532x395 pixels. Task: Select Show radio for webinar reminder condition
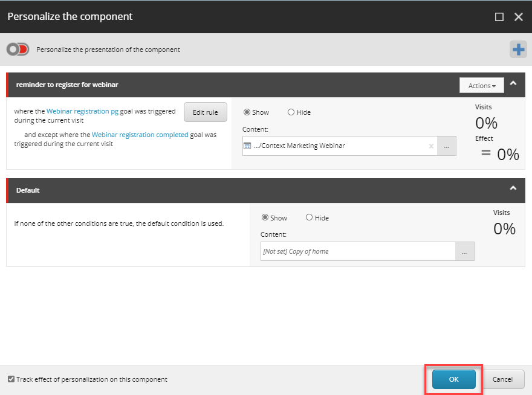[247, 112]
